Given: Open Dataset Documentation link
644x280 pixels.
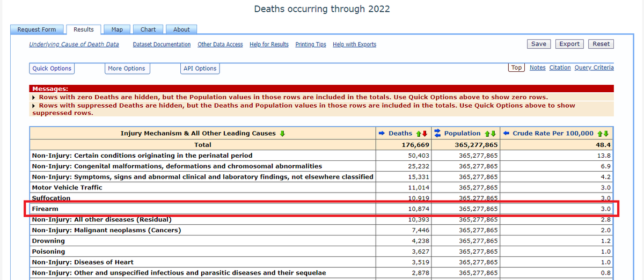Looking at the screenshot, I should tap(162, 45).
